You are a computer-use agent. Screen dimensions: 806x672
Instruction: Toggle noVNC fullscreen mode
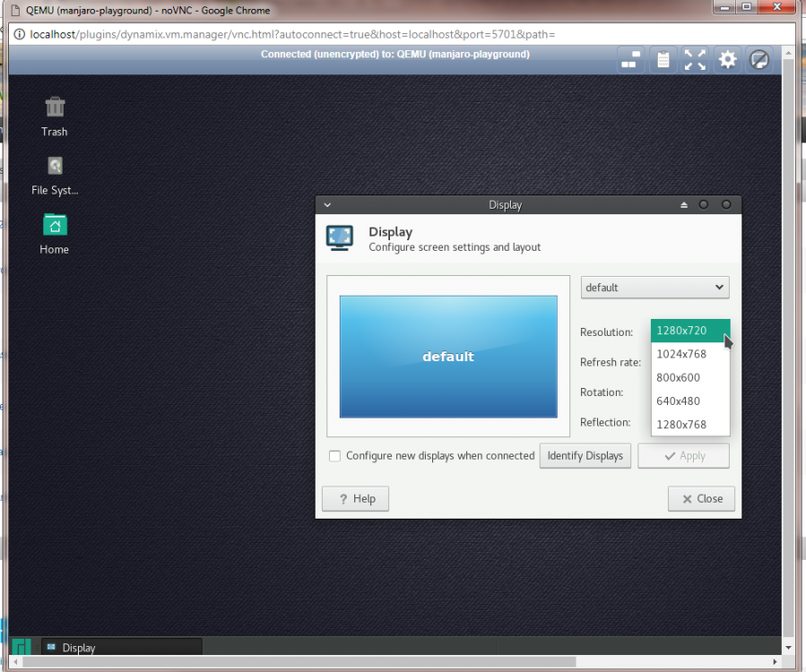coord(695,60)
